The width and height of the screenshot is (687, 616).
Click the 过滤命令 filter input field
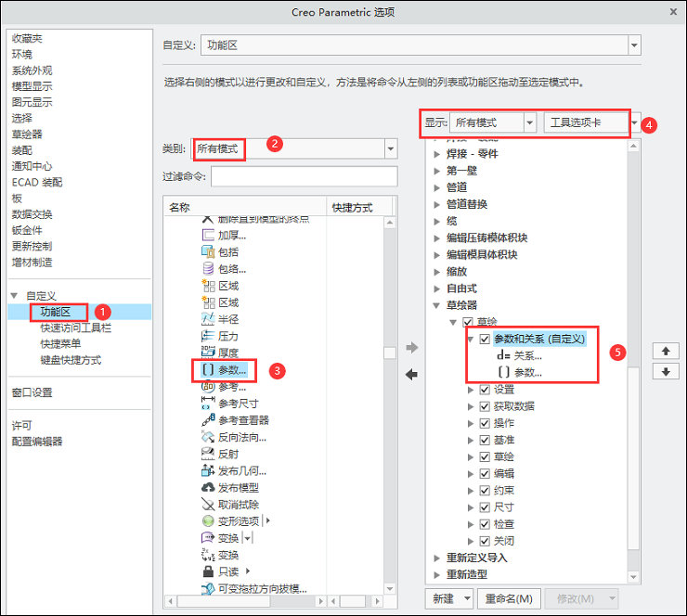[x=305, y=176]
